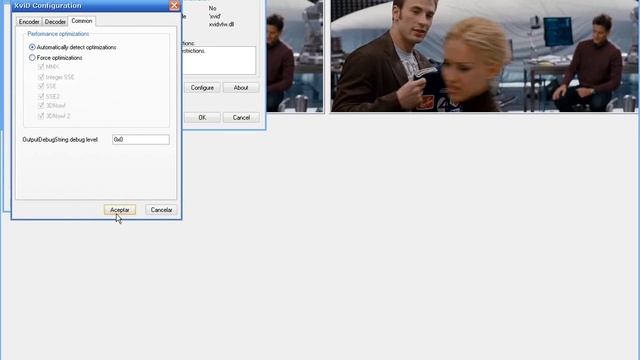Toggle the 3DNow! checkbox
640x360 pixels.
(x=41, y=106)
